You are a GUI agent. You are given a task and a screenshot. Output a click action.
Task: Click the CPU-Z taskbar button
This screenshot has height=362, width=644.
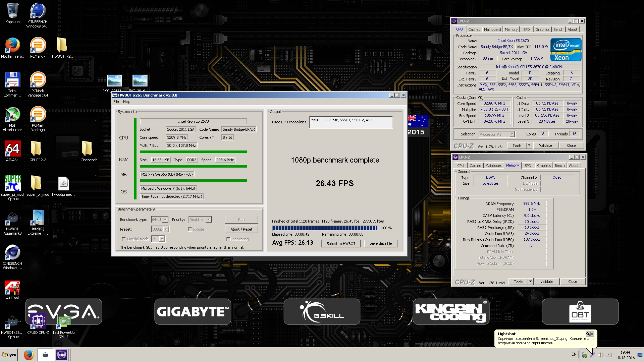coord(62,355)
